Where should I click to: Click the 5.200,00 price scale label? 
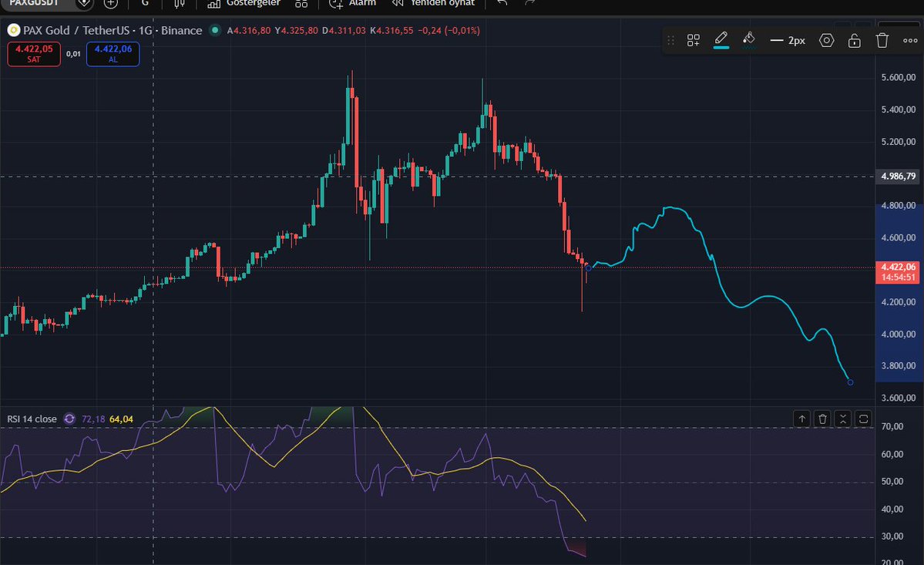pyautogui.click(x=898, y=142)
